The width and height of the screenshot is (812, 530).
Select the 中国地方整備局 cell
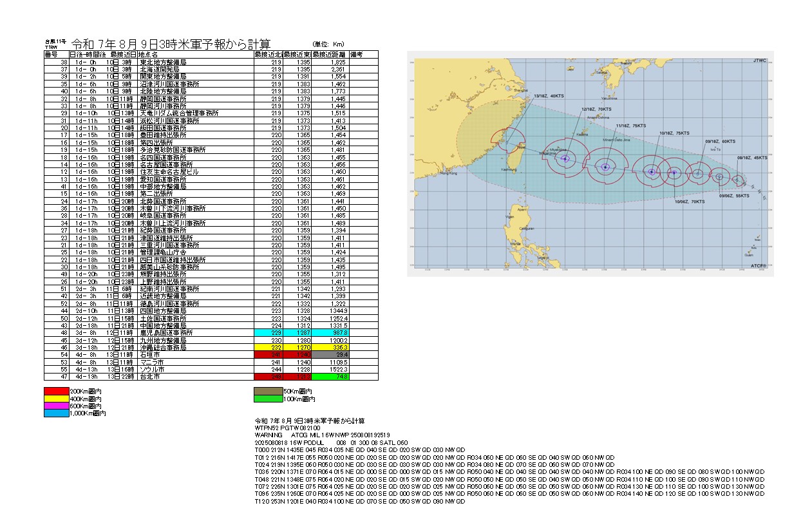click(196, 326)
